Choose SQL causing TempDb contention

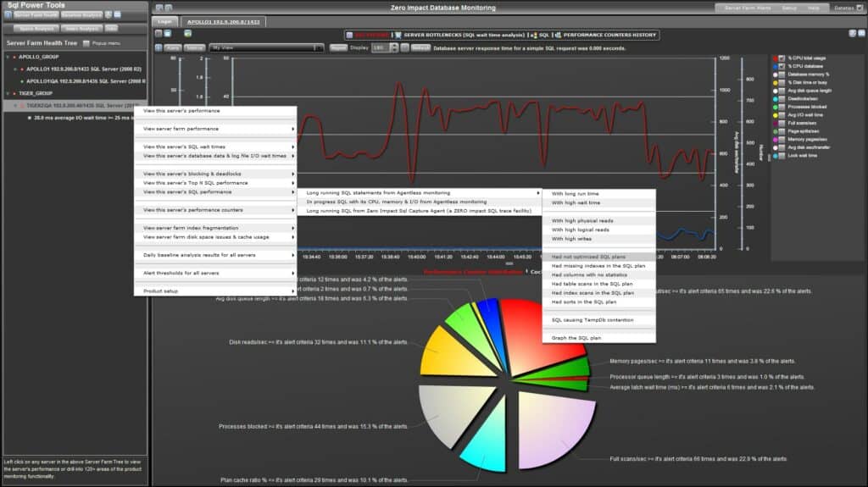(599, 320)
